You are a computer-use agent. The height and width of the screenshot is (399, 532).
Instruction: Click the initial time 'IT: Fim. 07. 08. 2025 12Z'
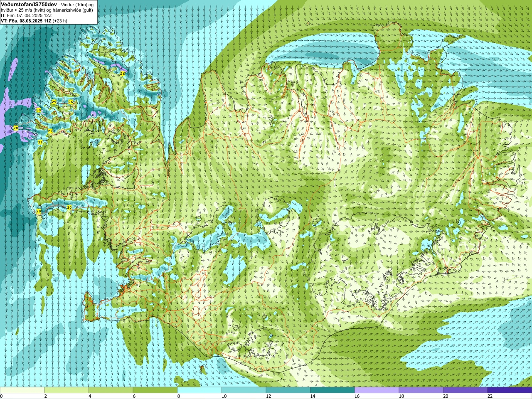pyautogui.click(x=26, y=15)
